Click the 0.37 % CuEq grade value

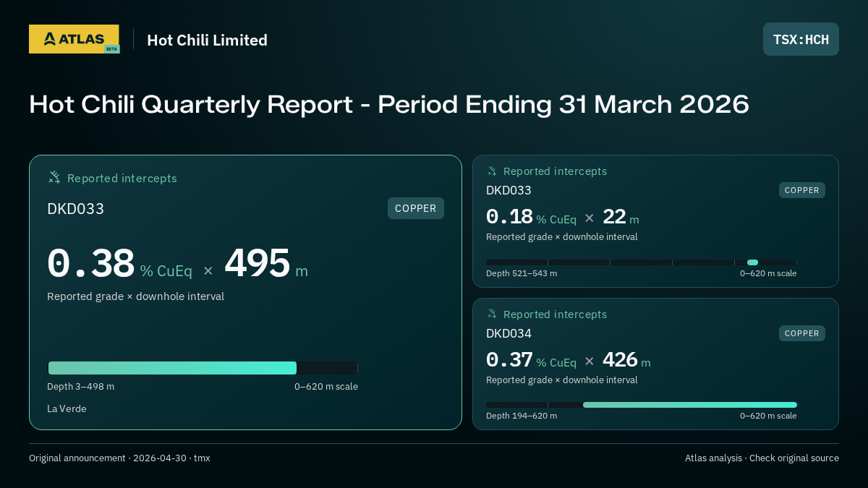click(531, 360)
